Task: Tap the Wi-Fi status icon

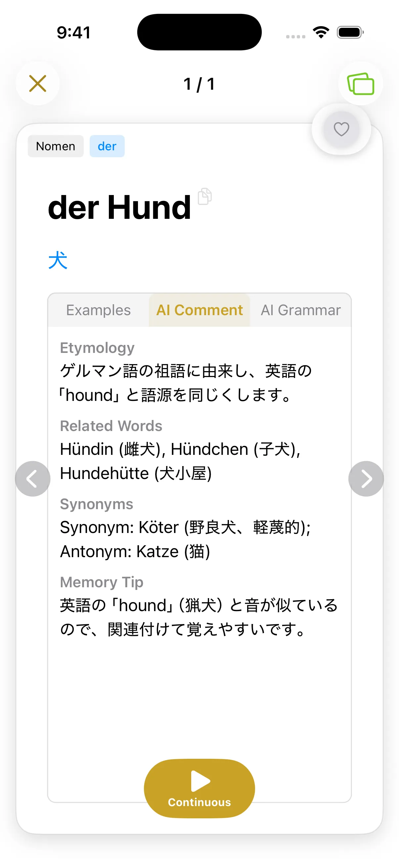Action: (321, 32)
